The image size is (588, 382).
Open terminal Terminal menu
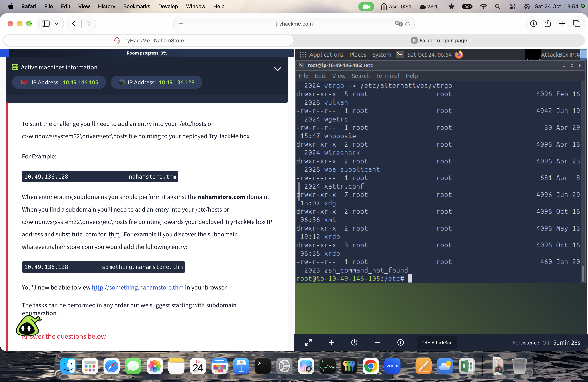387,76
